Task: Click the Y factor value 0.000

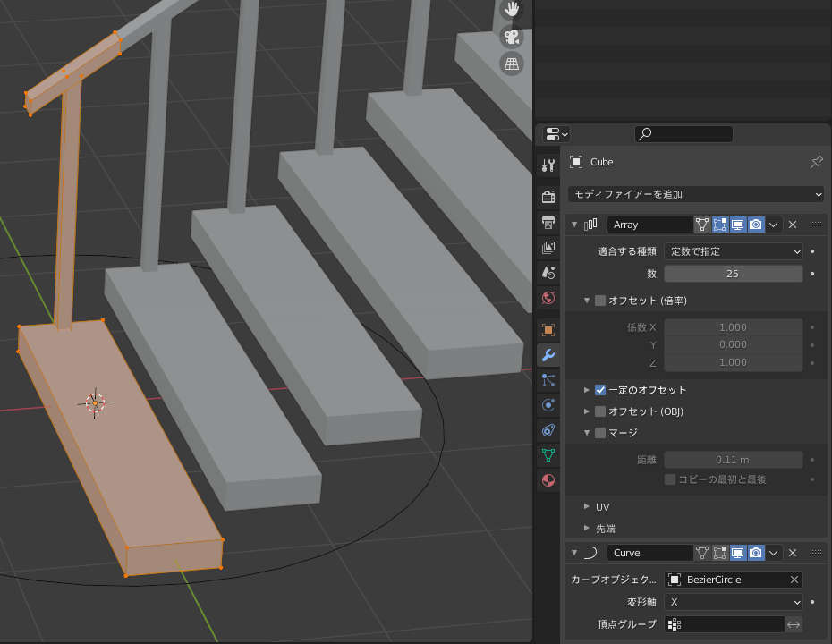Action: coord(734,345)
